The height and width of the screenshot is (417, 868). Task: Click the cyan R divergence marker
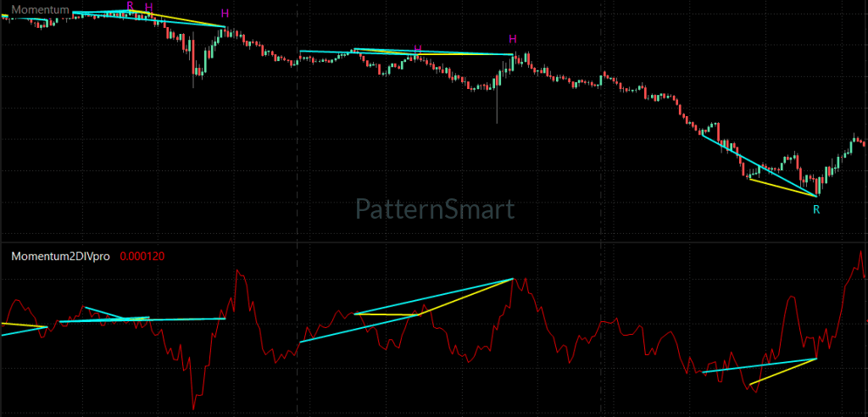click(x=816, y=210)
